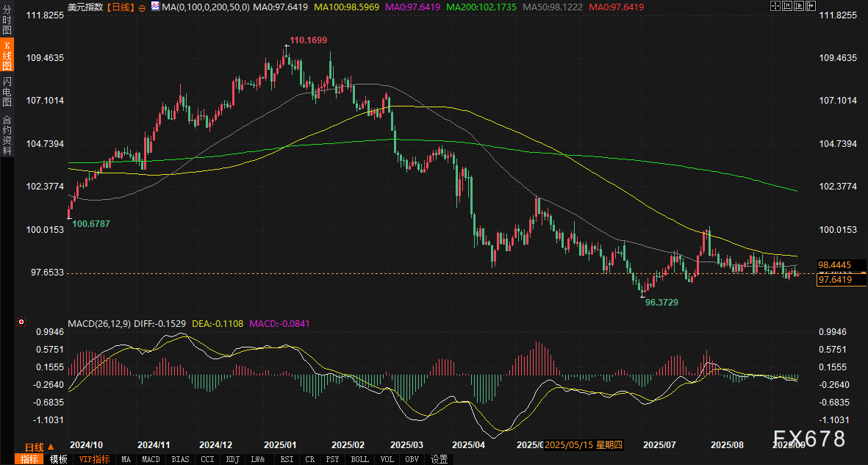Switch to the 分时图 side tab
Viewport: 868px width, 465px height.
7,25
